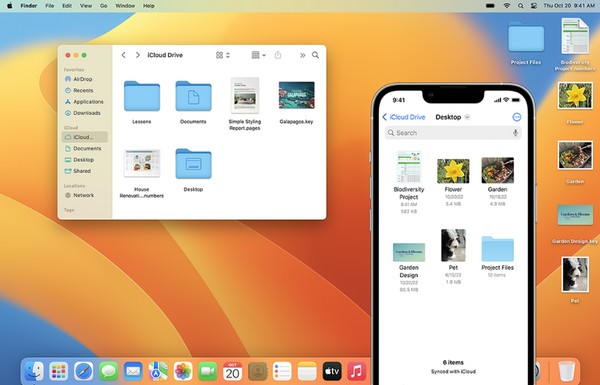Viewport: 600px width, 385px height.
Task: Open Reminders app in Dock
Action: (282, 371)
